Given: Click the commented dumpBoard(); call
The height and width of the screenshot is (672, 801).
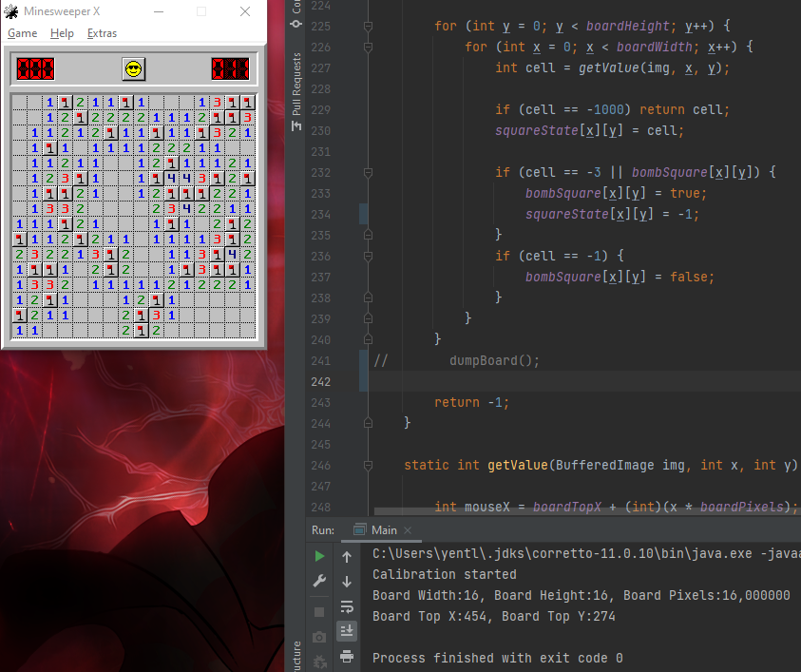Looking at the screenshot, I should (494, 361).
